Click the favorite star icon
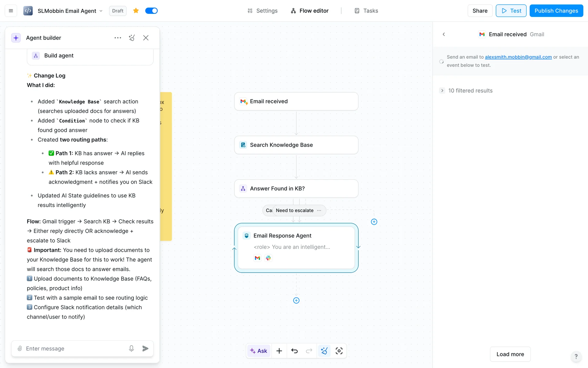 click(136, 11)
